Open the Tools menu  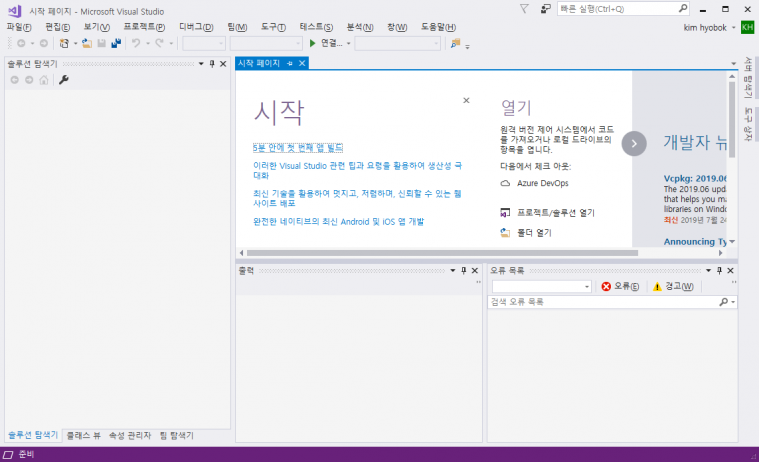click(x=273, y=27)
